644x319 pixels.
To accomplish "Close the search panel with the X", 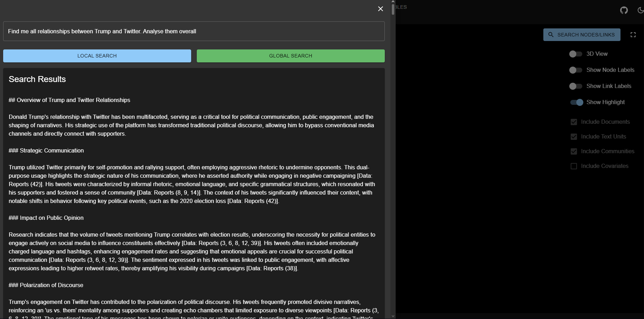I will coord(380,9).
